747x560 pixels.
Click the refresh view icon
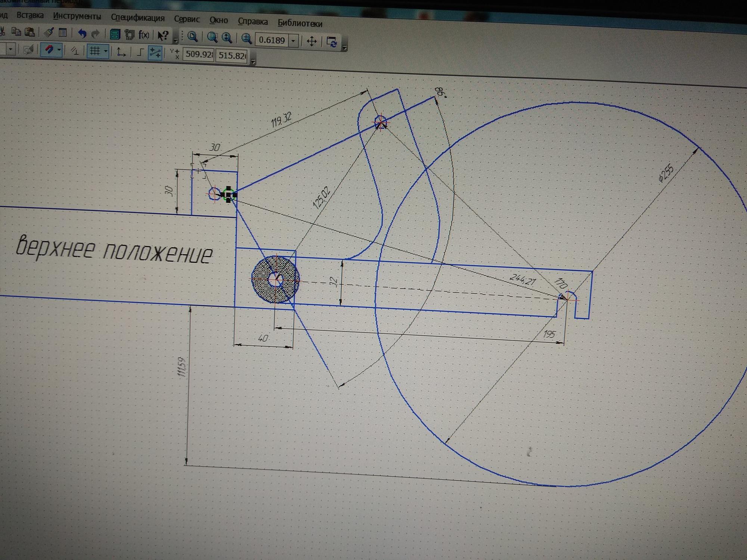click(332, 42)
